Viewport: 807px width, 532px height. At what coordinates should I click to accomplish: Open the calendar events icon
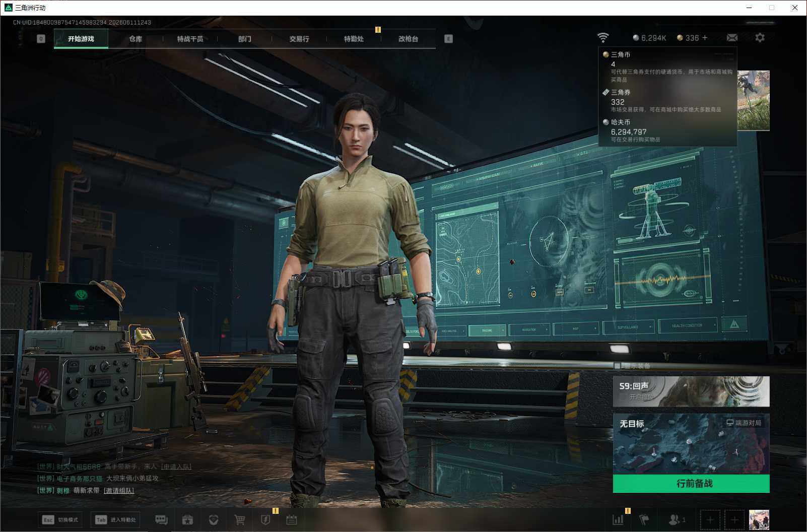292,519
